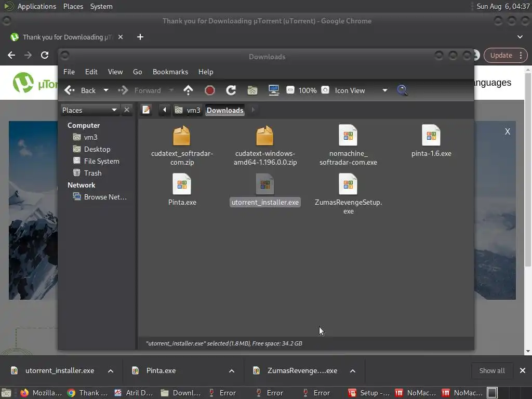Viewport: 532px width, 399px height.
Task: Open Computer location via monitor icon
Action: tap(273, 90)
